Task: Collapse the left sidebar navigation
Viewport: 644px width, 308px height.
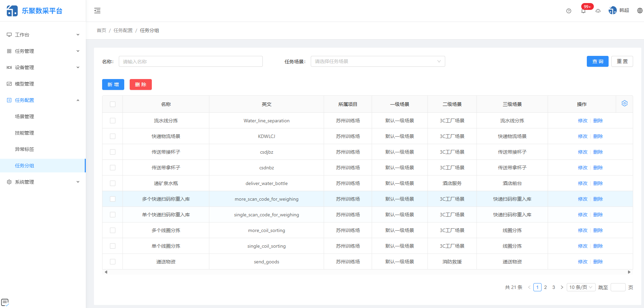Action: [97, 11]
